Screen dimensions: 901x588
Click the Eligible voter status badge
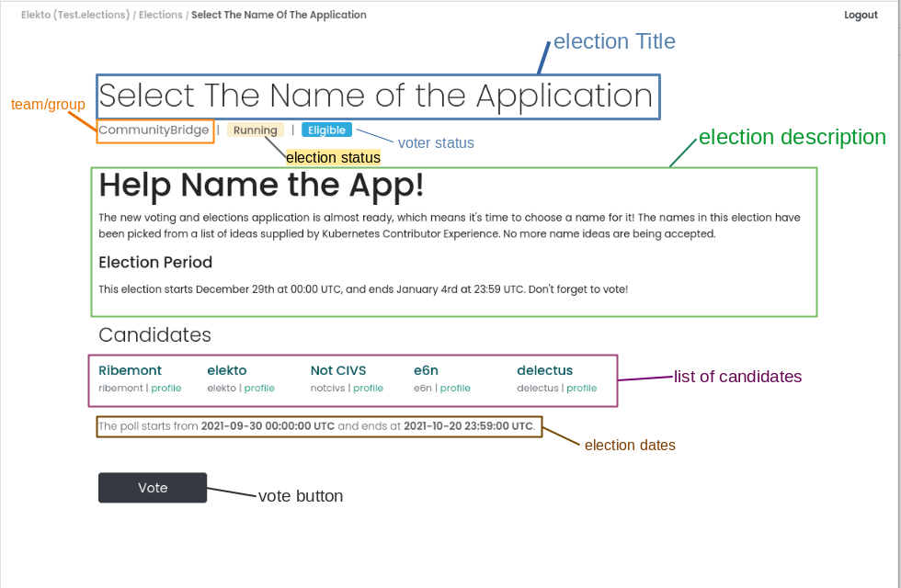click(326, 130)
